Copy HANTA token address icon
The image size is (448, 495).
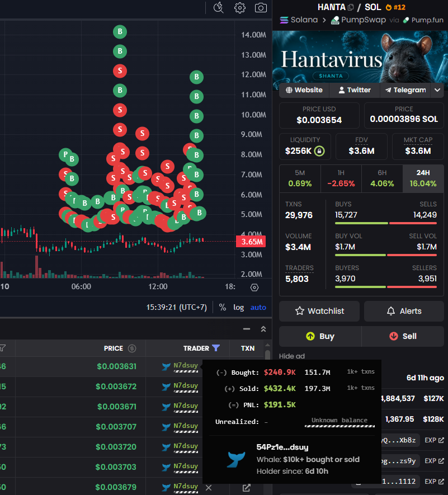coord(351,7)
